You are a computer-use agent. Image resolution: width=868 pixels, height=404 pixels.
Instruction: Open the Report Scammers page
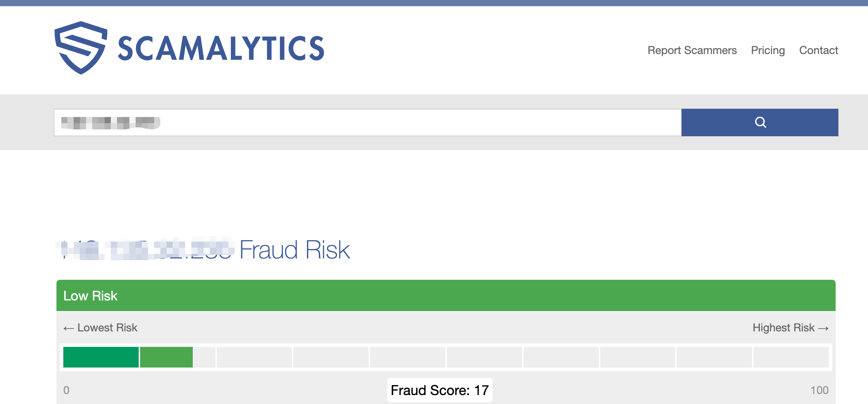[x=692, y=50]
